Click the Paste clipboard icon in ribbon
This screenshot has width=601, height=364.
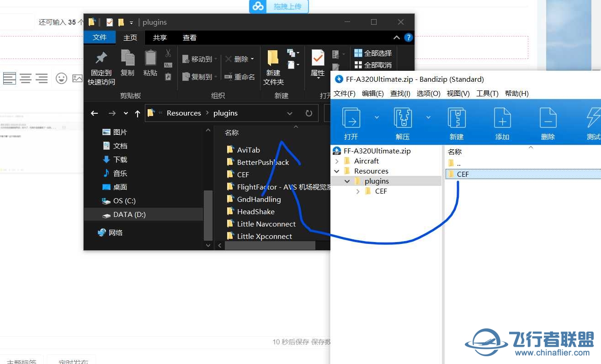click(150, 58)
